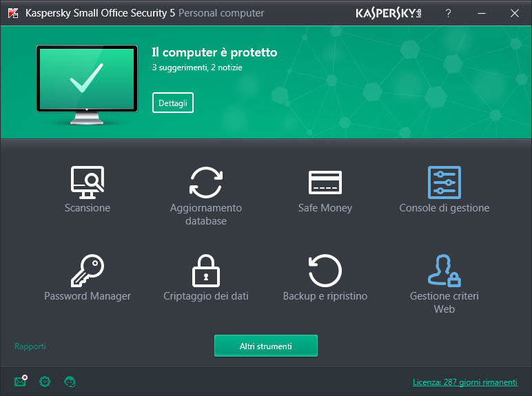532x396 pixels.
Task: Click the Password Manager label
Action: tap(88, 296)
